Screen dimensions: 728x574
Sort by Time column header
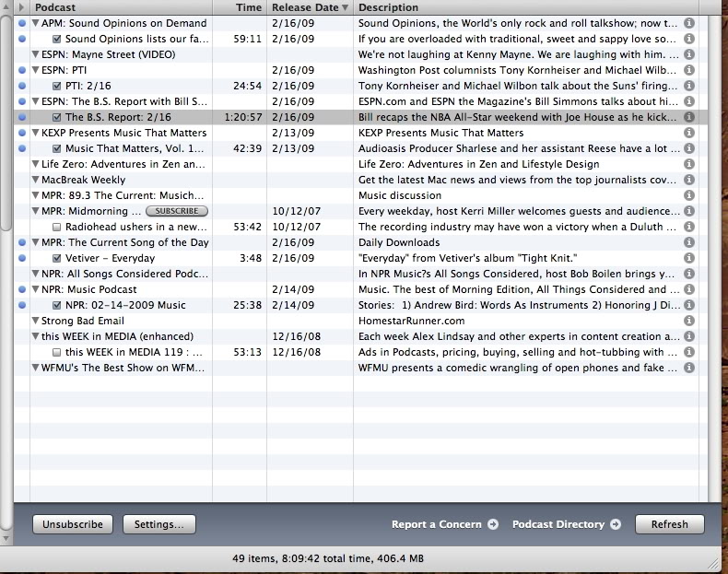click(x=240, y=7)
